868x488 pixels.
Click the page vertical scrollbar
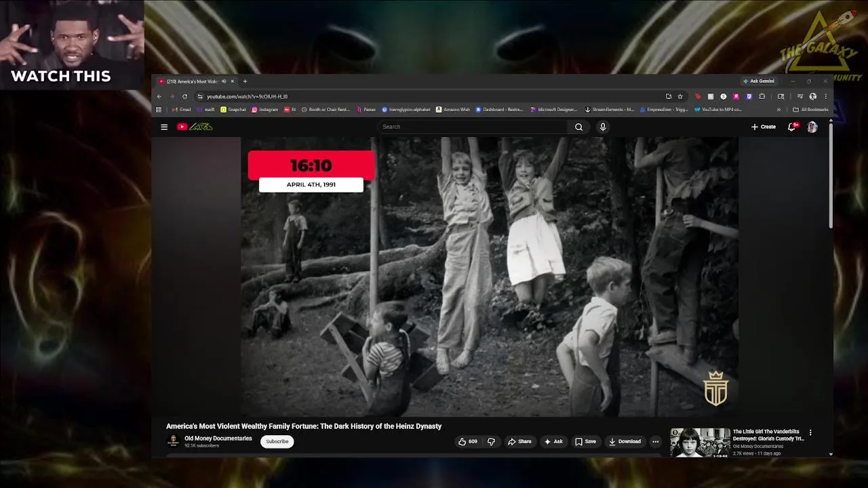click(x=831, y=176)
